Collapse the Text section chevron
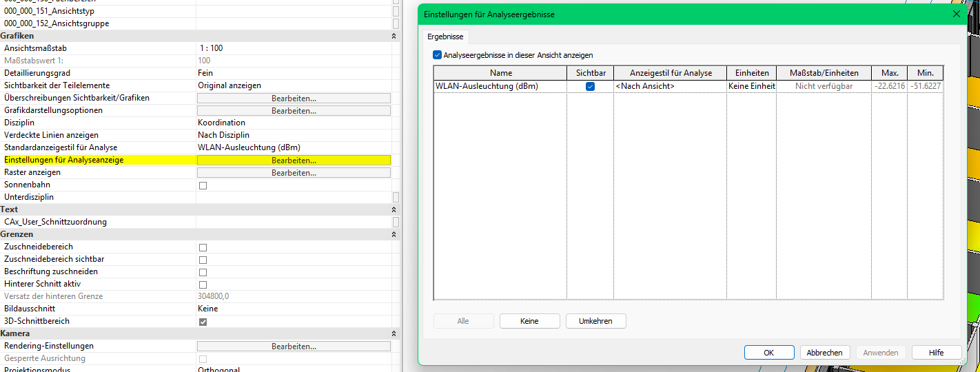This screenshot has height=372, width=980. tap(394, 209)
